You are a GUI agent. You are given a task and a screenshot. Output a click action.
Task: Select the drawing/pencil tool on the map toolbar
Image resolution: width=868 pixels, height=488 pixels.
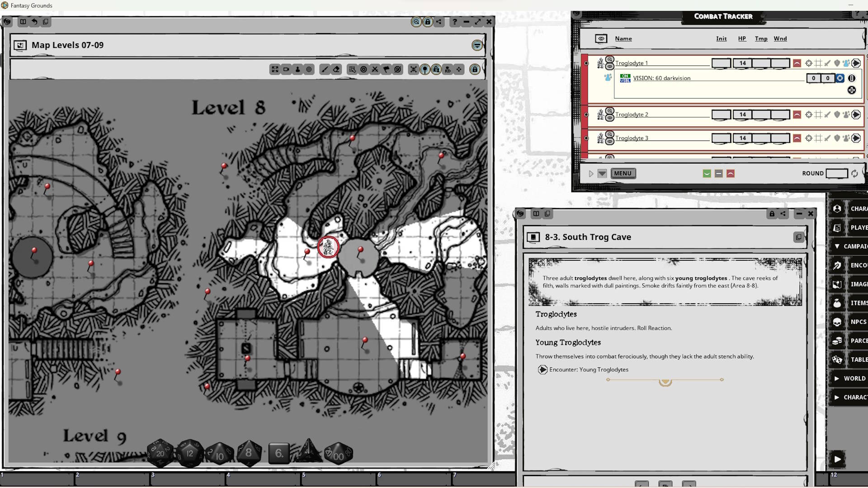pyautogui.click(x=325, y=70)
